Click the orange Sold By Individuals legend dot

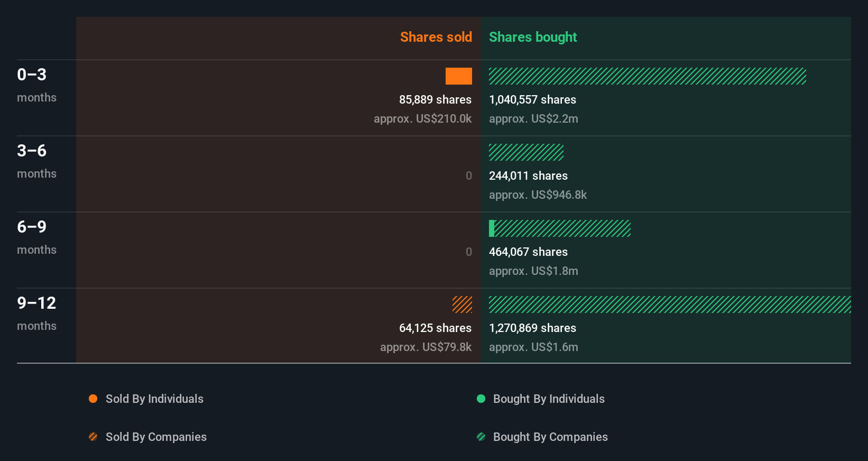pyautogui.click(x=93, y=399)
